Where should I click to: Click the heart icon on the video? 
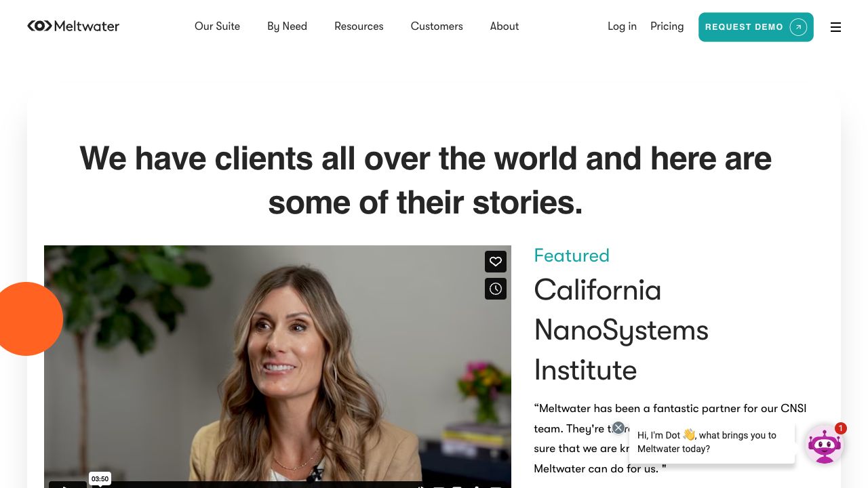click(x=496, y=262)
